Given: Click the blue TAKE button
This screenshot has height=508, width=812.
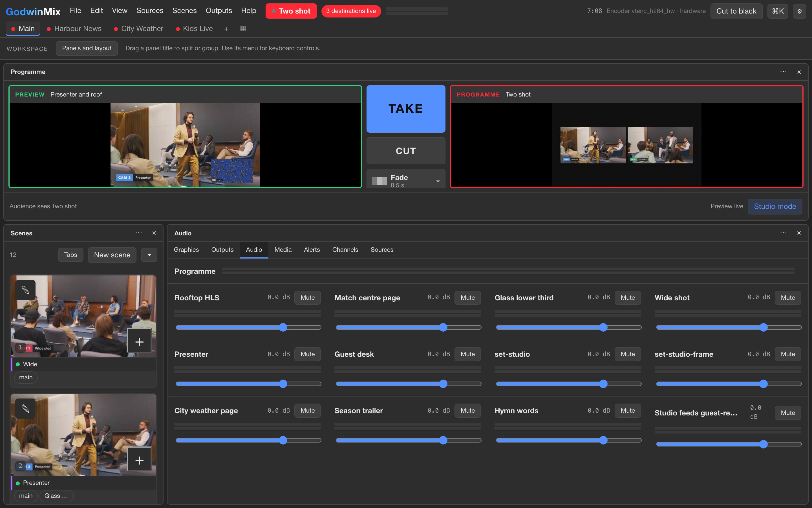Looking at the screenshot, I should [x=406, y=109].
